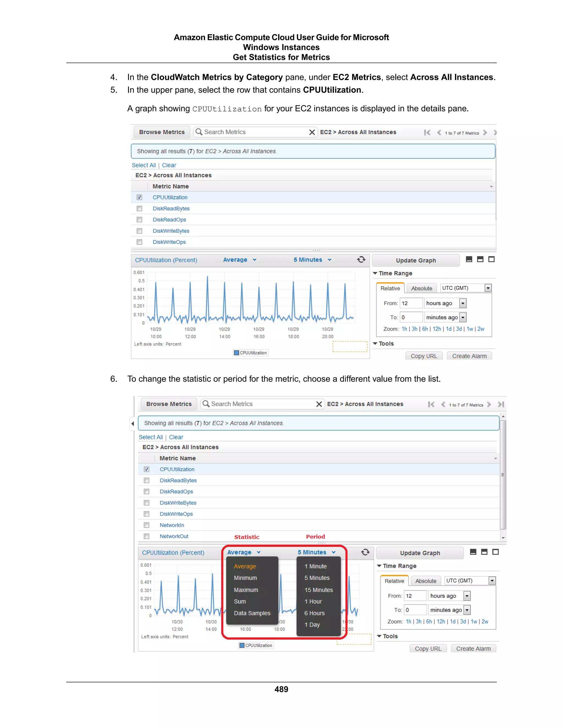Choose 1 Hour from period menu
The image size is (563, 728).
[x=313, y=601]
